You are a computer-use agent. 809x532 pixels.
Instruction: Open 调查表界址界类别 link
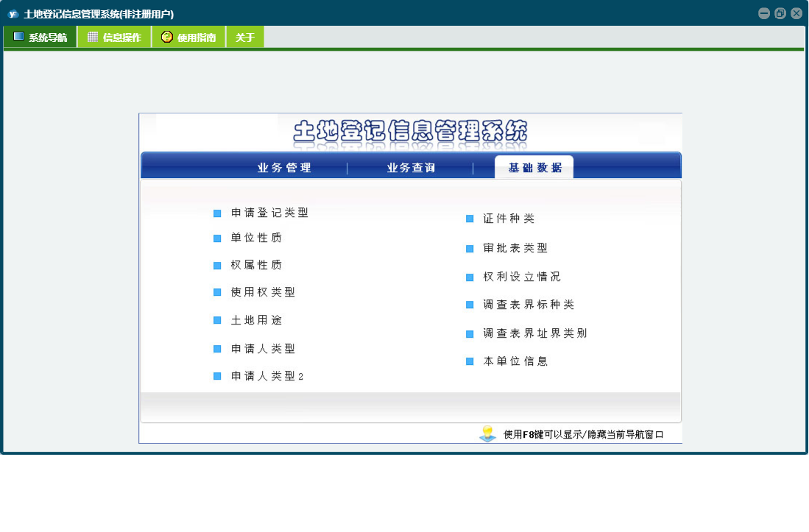[x=535, y=333]
